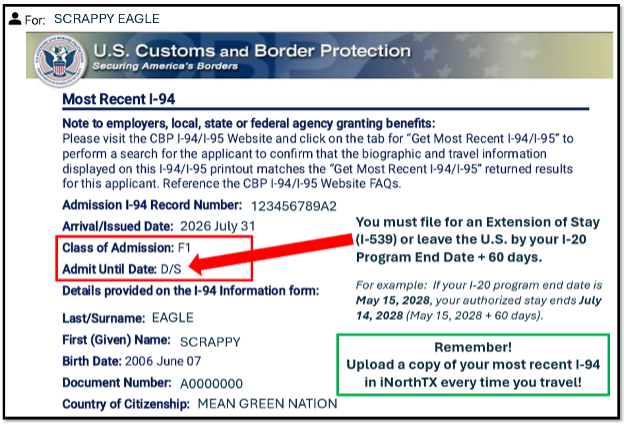The width and height of the screenshot is (624, 424).
Task: Click the Class of Admission F1 value
Action: 184,248
